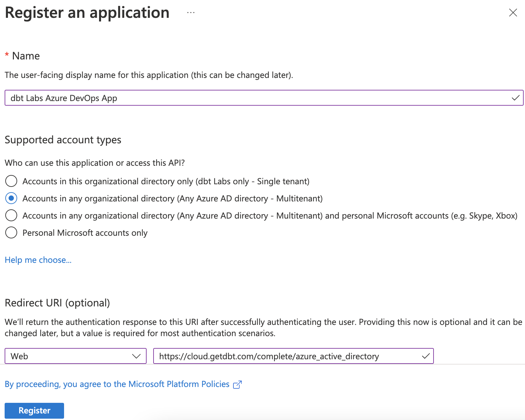Click into the Redirect URI URL field

[287, 356]
